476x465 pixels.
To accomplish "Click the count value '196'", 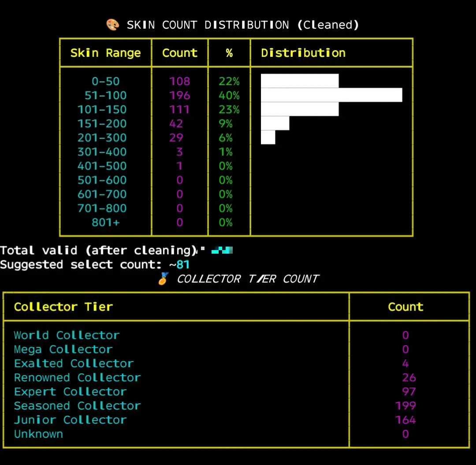I will [x=180, y=96].
